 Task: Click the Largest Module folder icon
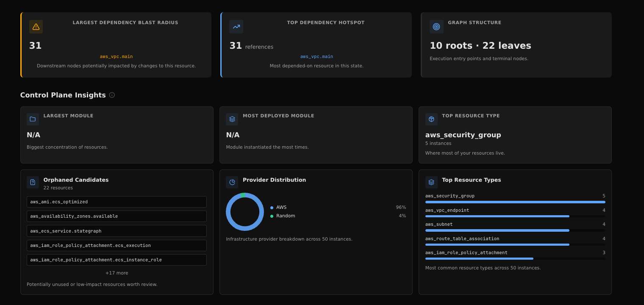click(x=33, y=119)
